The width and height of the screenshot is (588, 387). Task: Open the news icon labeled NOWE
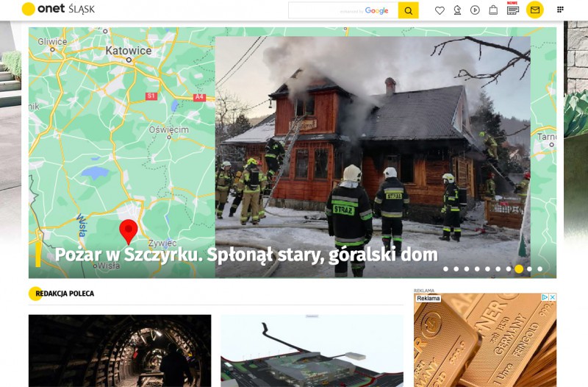[512, 10]
